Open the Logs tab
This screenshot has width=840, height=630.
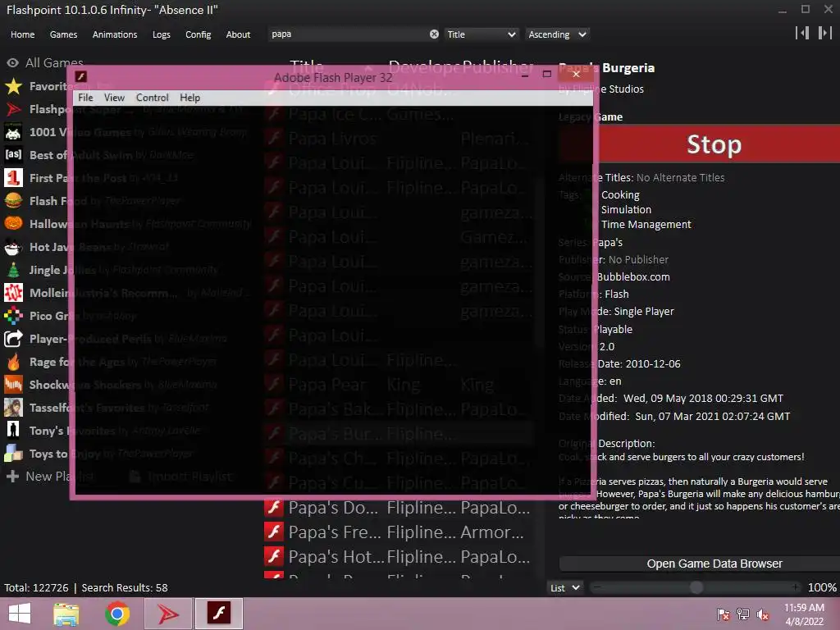pyautogui.click(x=162, y=34)
